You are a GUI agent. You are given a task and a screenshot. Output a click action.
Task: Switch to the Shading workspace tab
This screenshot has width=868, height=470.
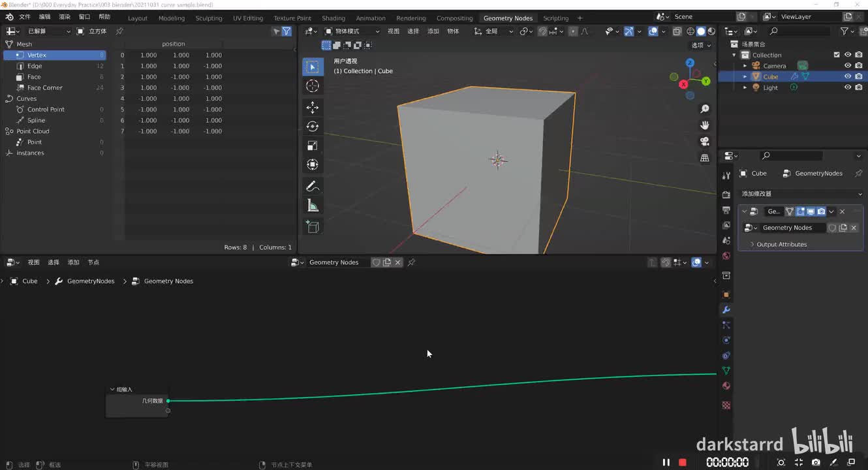pos(333,18)
